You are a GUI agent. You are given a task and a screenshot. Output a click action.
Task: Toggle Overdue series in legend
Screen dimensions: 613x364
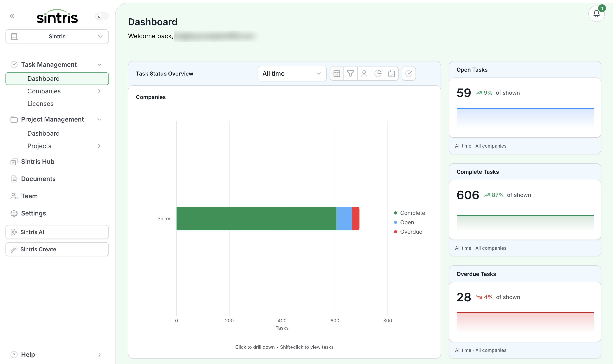pos(408,232)
